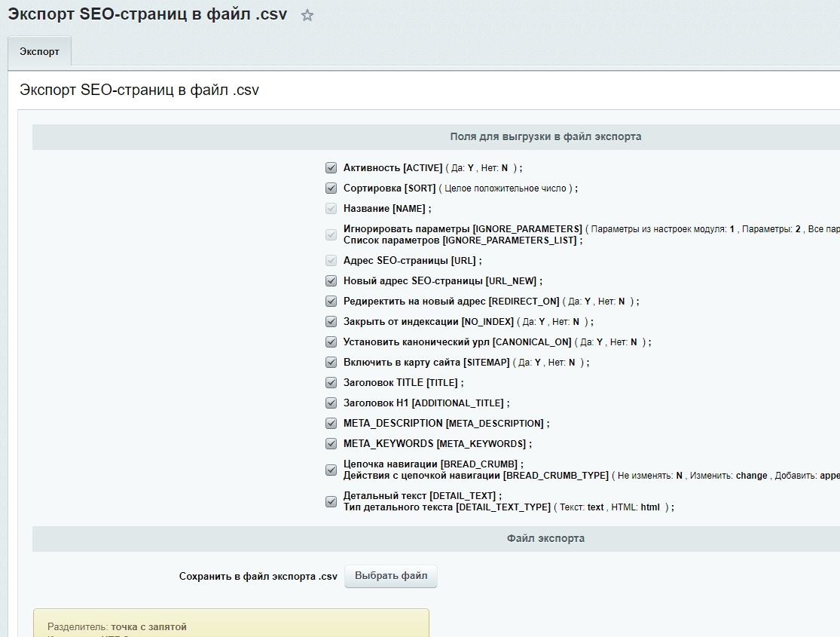Click the Выбрать файл button
Viewport: 840px width, 637px height.
[x=390, y=575]
